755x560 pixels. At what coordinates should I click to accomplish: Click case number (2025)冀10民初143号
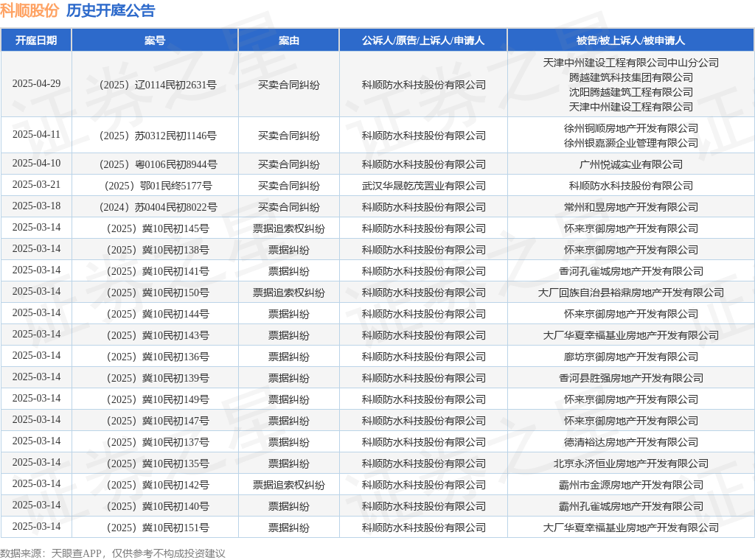[x=158, y=335]
